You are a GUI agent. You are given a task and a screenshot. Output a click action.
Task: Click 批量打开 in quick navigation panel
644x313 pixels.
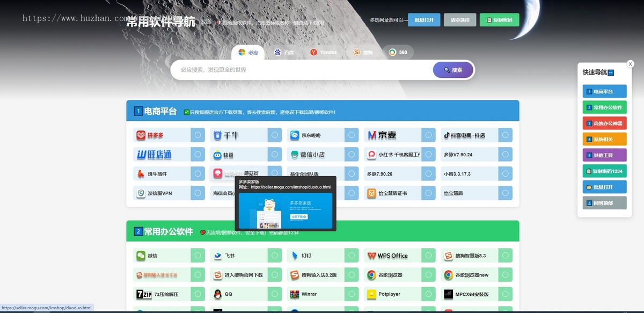coord(604,187)
